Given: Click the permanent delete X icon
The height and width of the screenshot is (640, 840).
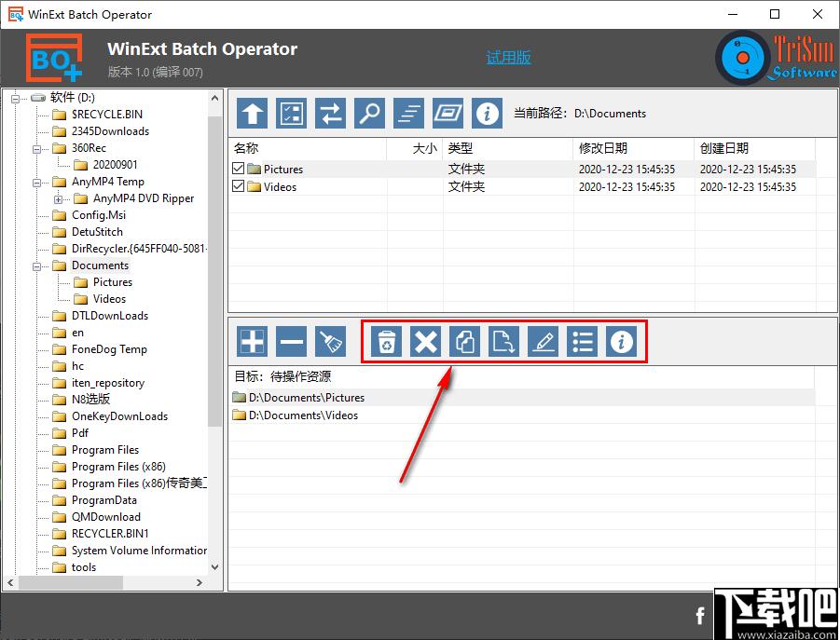Looking at the screenshot, I should pyautogui.click(x=425, y=341).
